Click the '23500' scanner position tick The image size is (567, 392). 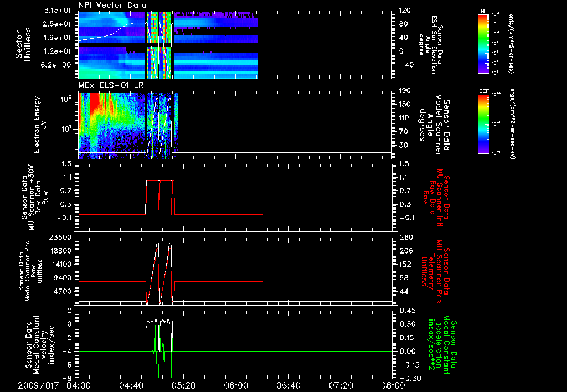pyautogui.click(x=61, y=237)
